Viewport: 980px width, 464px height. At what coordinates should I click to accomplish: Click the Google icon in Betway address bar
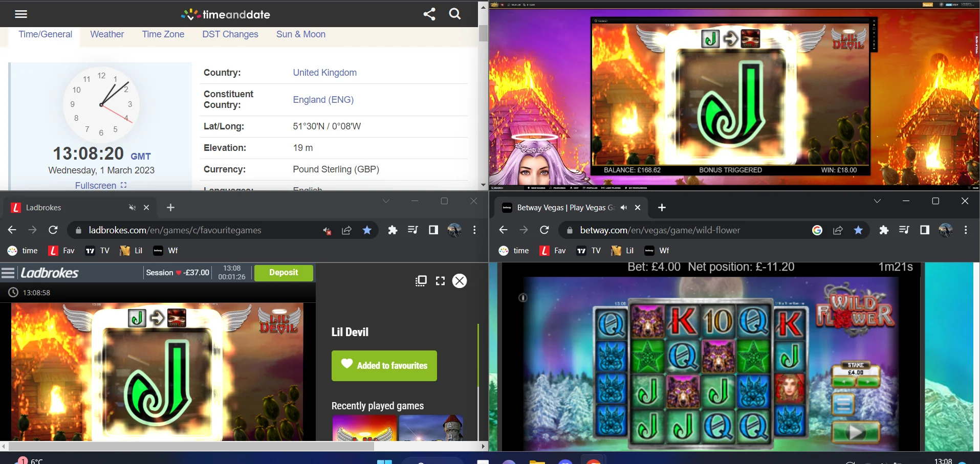click(817, 230)
